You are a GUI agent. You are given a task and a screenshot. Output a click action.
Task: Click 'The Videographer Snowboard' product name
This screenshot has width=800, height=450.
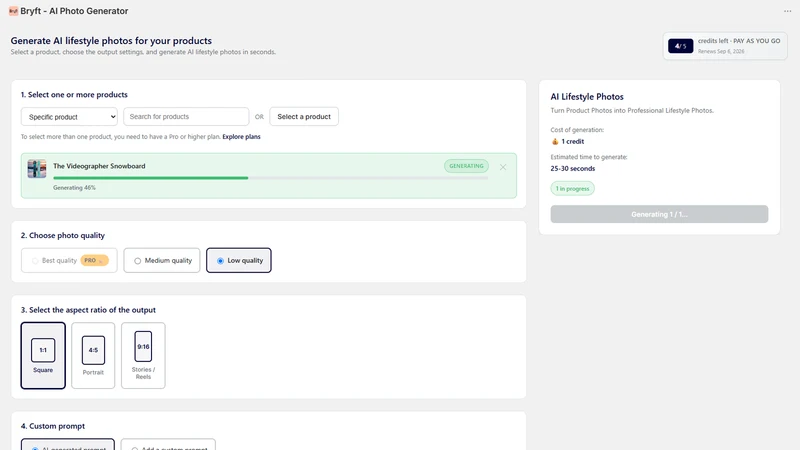coord(99,166)
